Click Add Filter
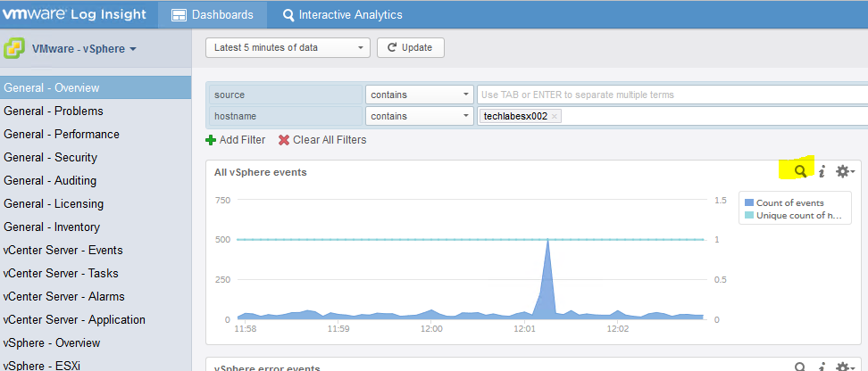Viewport: 868px width, 371px height. pyautogui.click(x=235, y=140)
